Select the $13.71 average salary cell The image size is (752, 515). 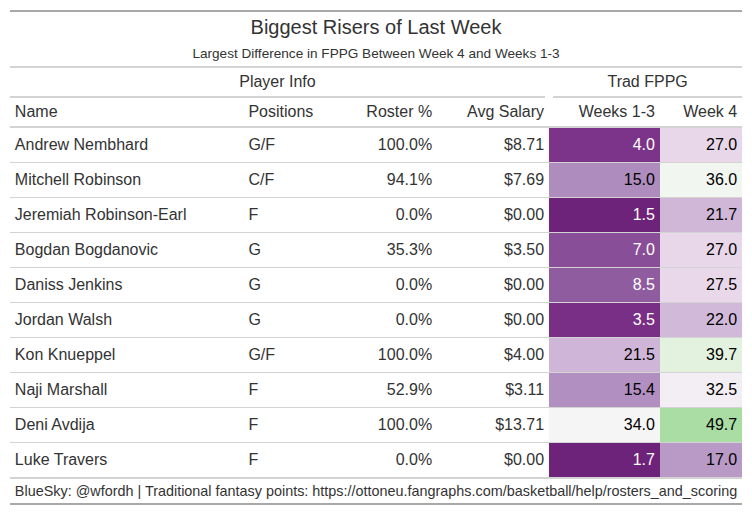point(519,425)
